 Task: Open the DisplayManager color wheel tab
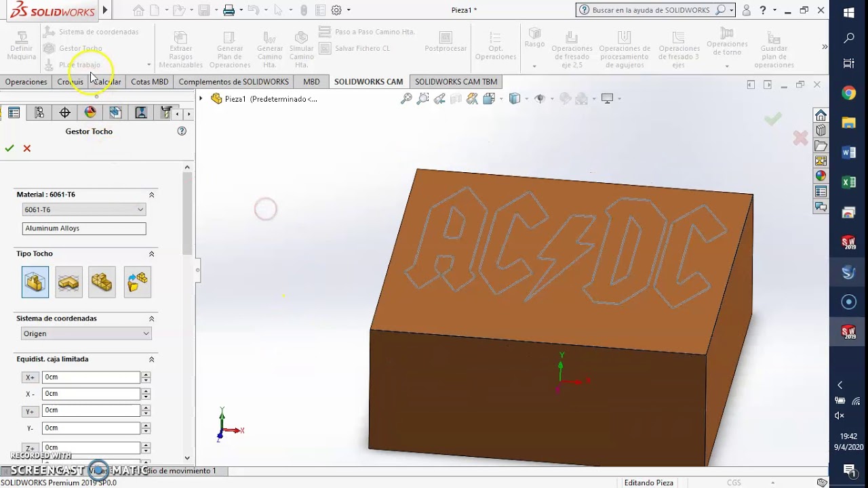click(90, 113)
